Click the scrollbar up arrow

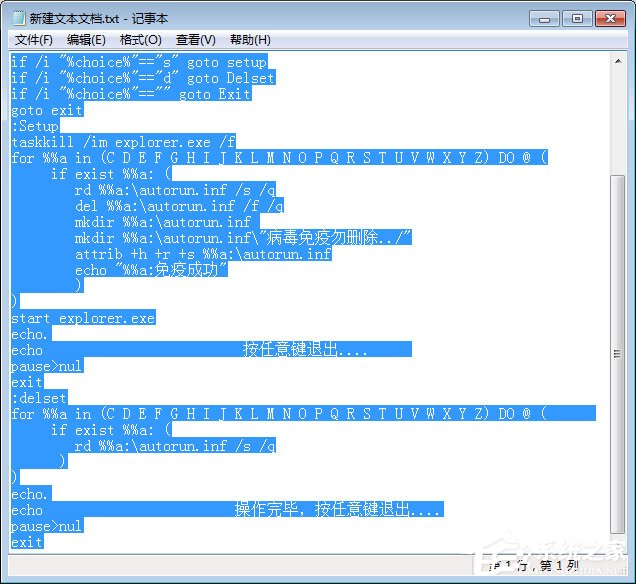[618, 61]
